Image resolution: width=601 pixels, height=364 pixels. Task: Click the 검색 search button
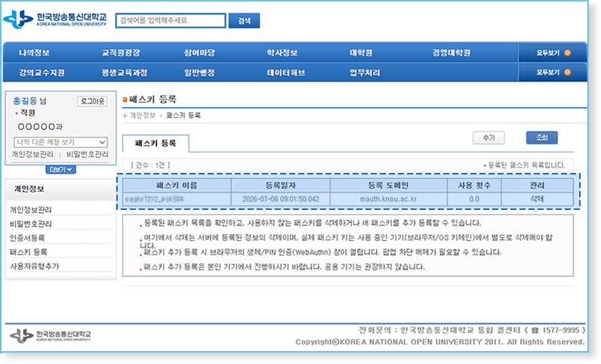[244, 20]
